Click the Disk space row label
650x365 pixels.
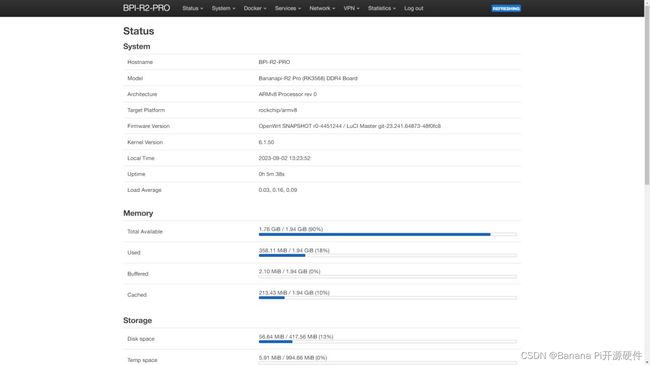click(141, 339)
